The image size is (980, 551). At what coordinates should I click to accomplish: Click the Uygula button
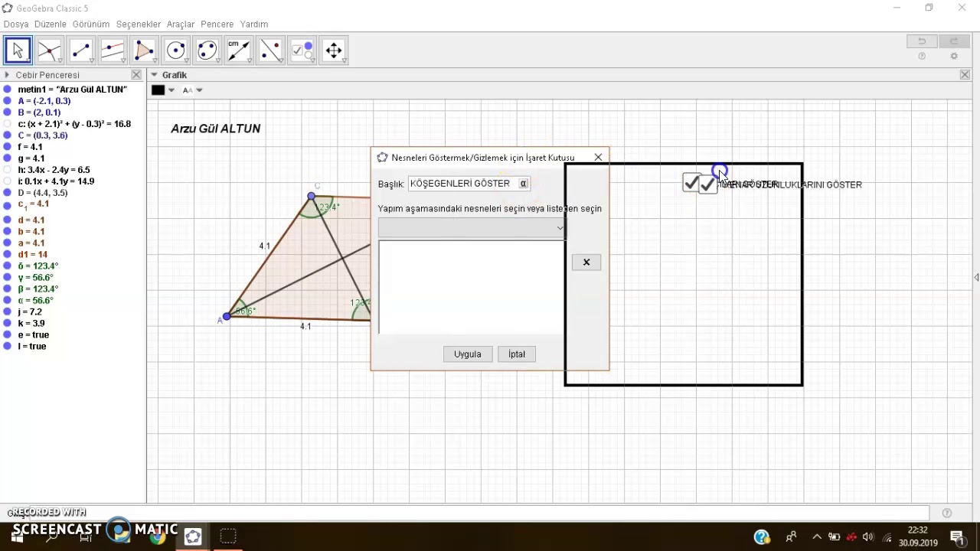[x=468, y=354]
